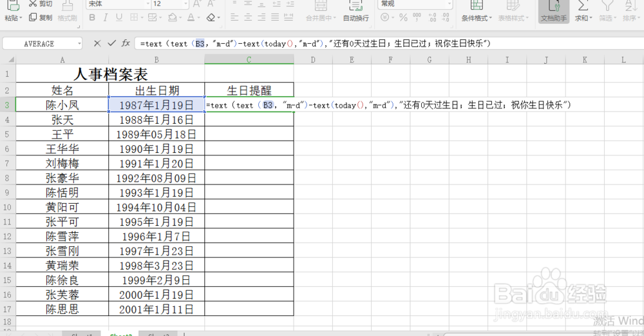Toggle italic formatting
644x336 pixels.
tap(106, 17)
